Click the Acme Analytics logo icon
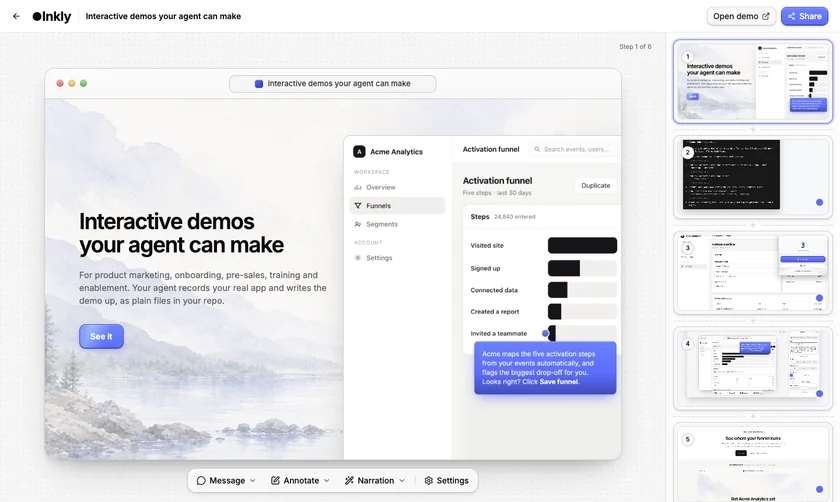Image resolution: width=840 pixels, height=502 pixels. (359, 152)
